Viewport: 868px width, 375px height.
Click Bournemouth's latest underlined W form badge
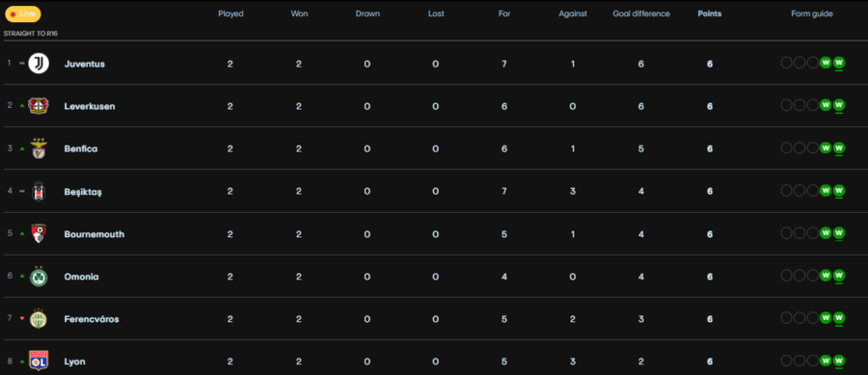point(839,233)
